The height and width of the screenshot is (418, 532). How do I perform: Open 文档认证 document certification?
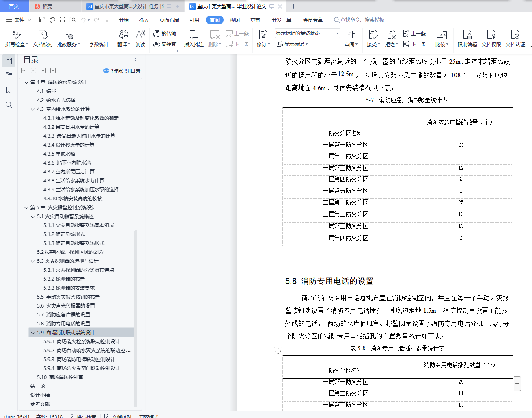515,39
